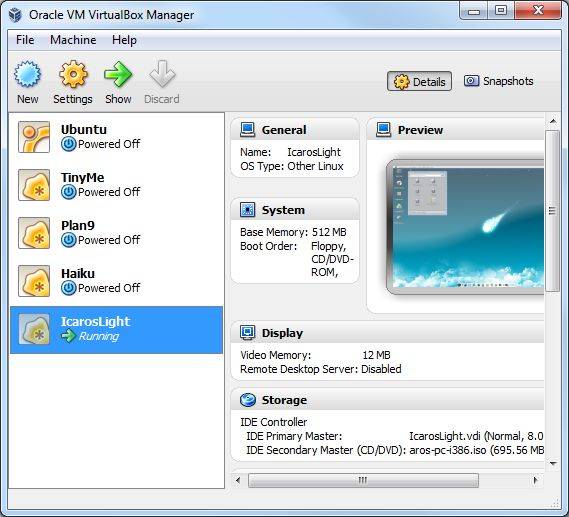The width and height of the screenshot is (569, 517).
Task: Click the General section monitor icon
Action: (x=247, y=130)
